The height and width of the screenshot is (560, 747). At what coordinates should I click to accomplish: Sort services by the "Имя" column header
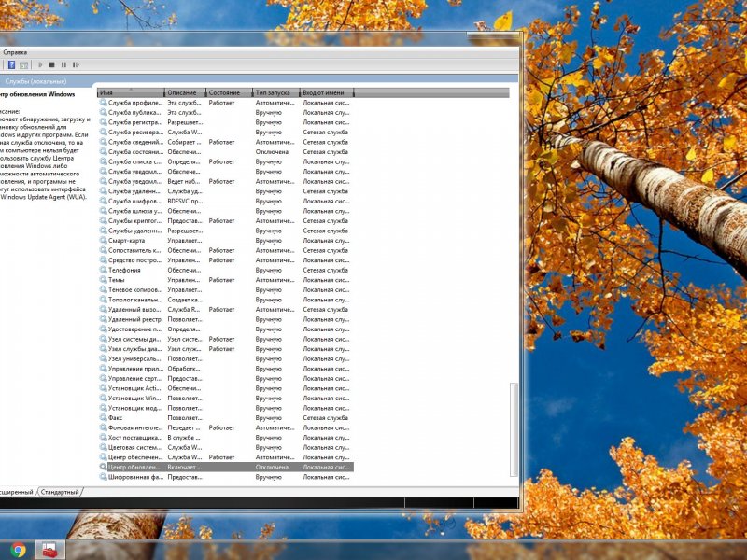(131, 92)
